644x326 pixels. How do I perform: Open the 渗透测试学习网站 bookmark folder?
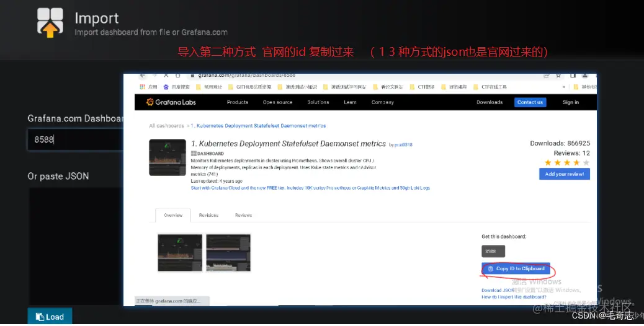click(344, 87)
